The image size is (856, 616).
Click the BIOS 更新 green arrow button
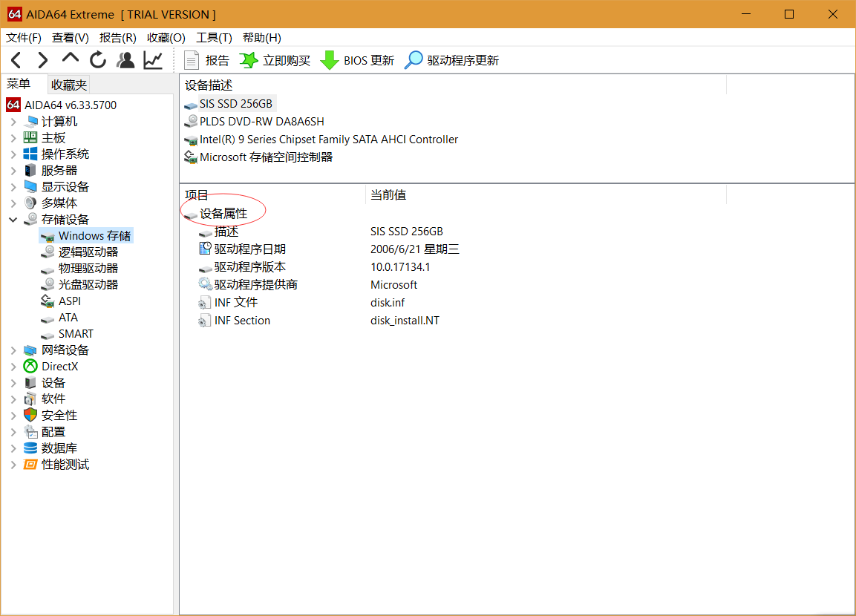pyautogui.click(x=357, y=61)
